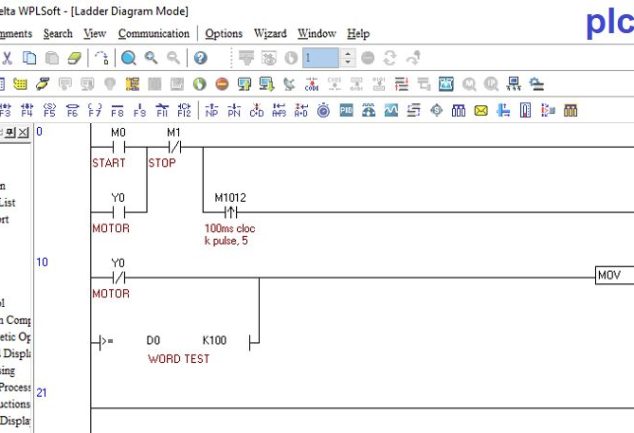The image size is (634, 433).
Task: Click the blue magnifier zoom icon
Action: (x=129, y=58)
